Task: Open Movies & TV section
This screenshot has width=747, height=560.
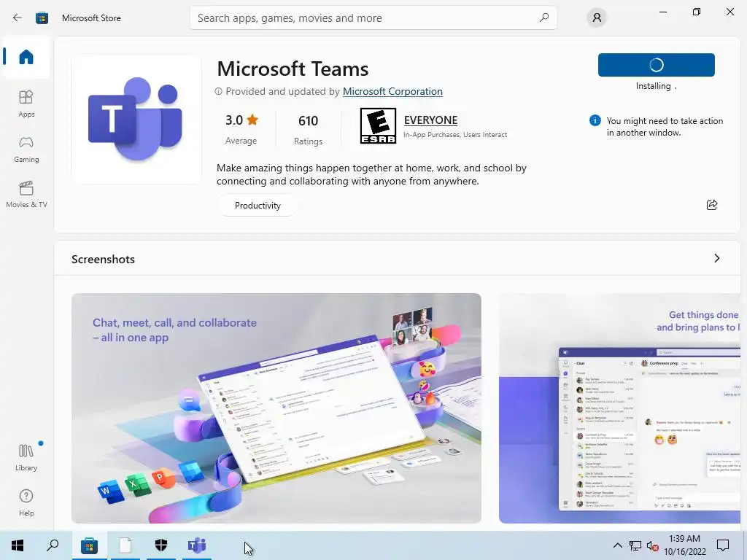Action: point(26,195)
